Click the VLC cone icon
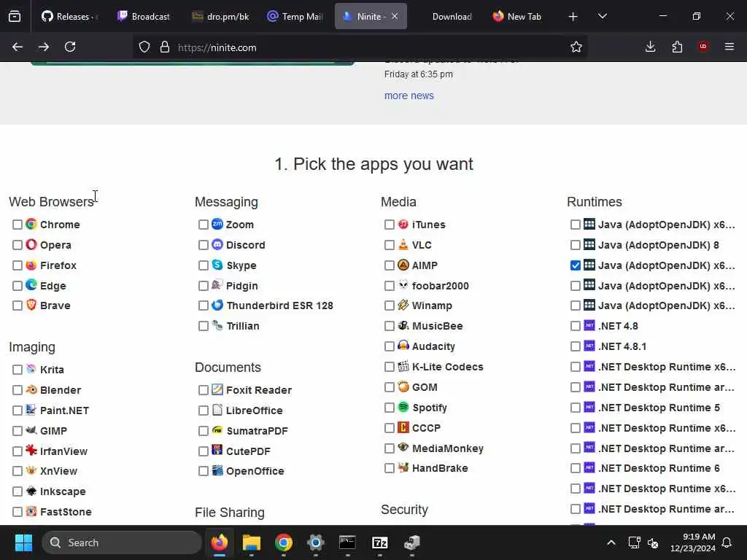747x560 pixels. 403,244
